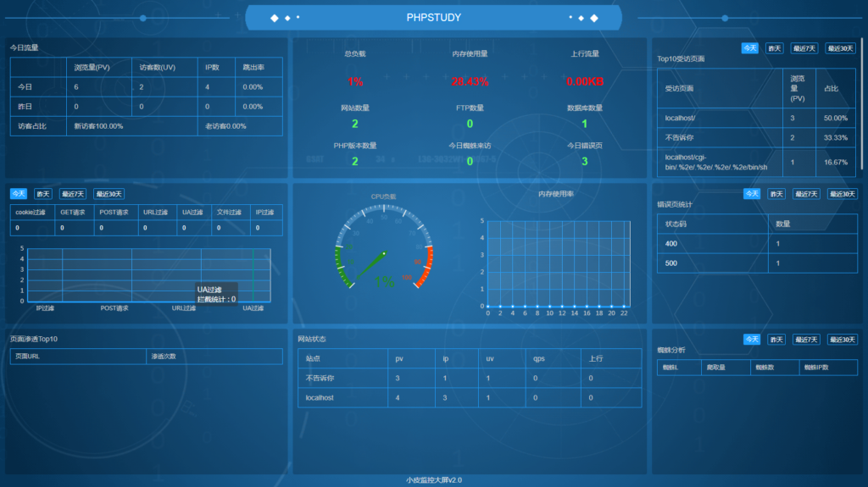Viewport: 868px width, 487px height.
Task: Select 昨天 tab above the cookie过滤 table
Action: [x=42, y=194]
